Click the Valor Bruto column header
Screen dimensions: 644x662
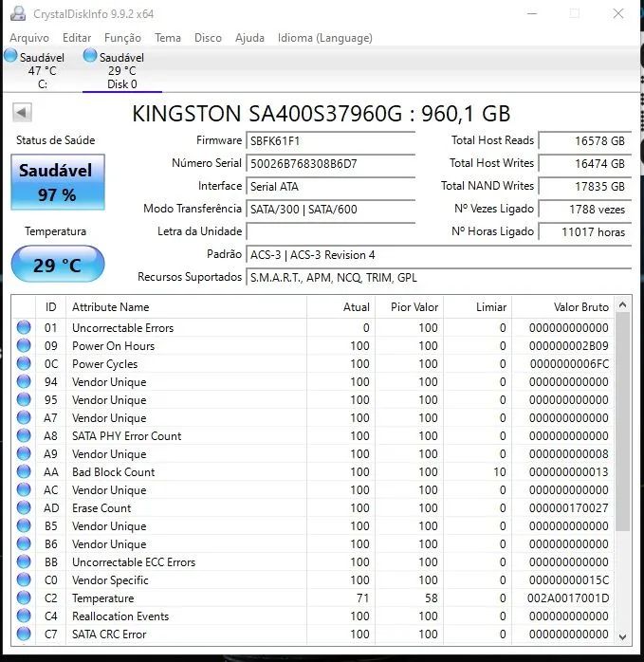[x=563, y=307]
